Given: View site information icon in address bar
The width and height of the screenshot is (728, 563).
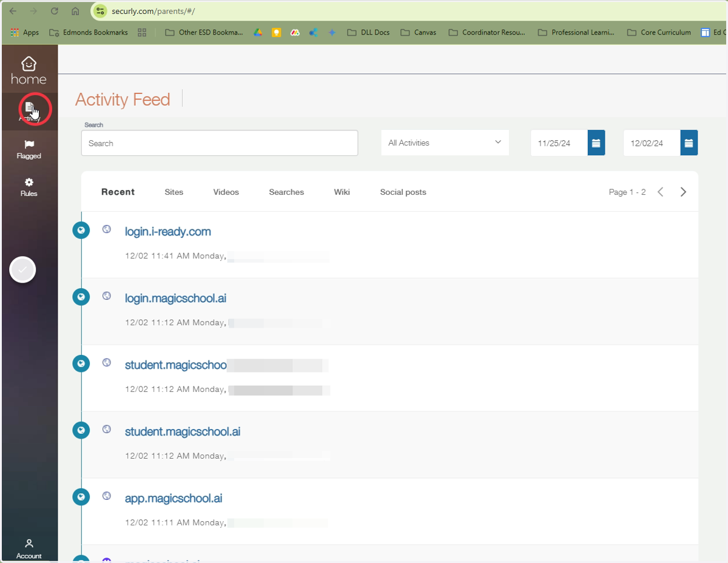Looking at the screenshot, I should tap(101, 11).
